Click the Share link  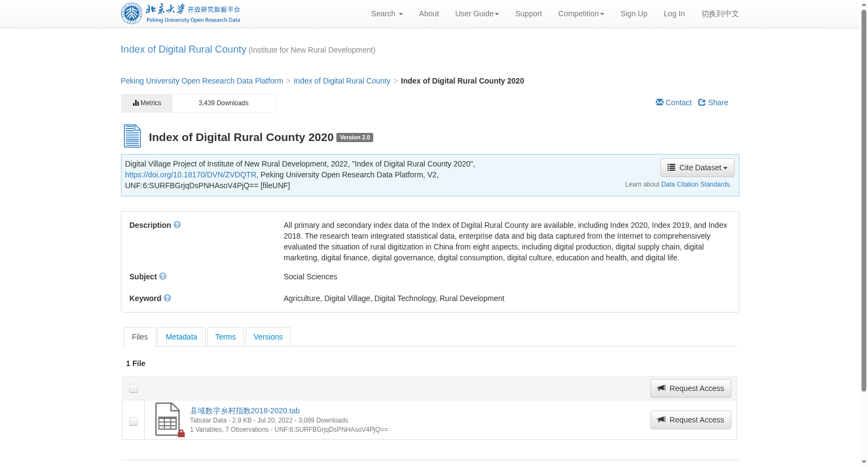(713, 103)
